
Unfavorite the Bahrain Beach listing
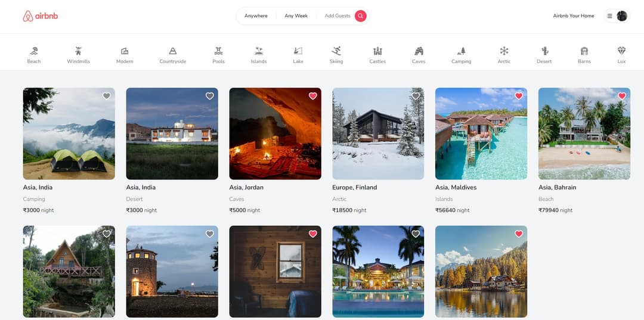pyautogui.click(x=622, y=96)
